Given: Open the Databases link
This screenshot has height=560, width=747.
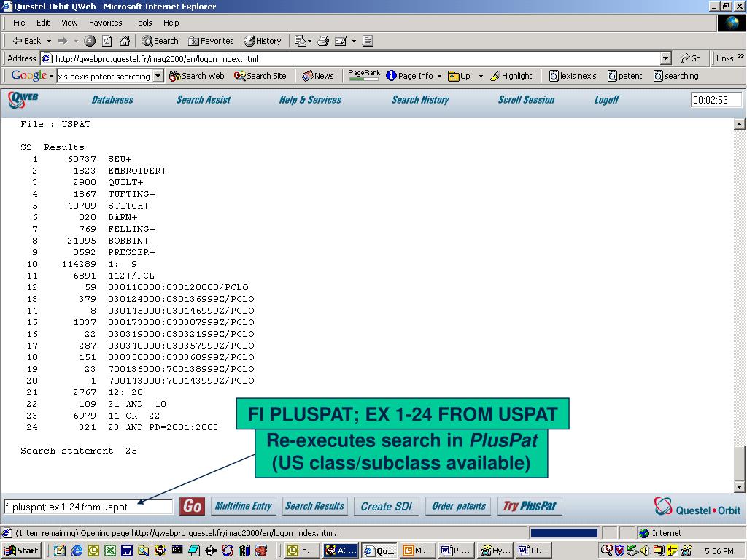Looking at the screenshot, I should tap(112, 100).
